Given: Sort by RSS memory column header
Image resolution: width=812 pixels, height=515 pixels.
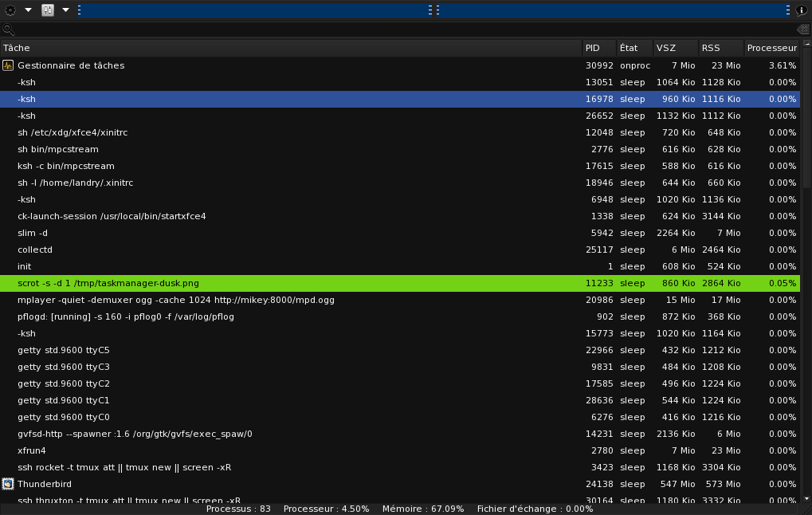Looking at the screenshot, I should coord(720,48).
